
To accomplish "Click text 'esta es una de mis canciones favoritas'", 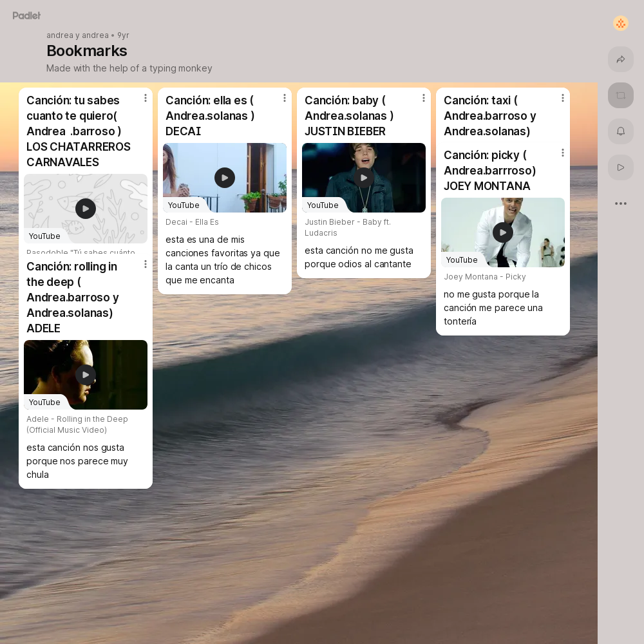I will [223, 260].
